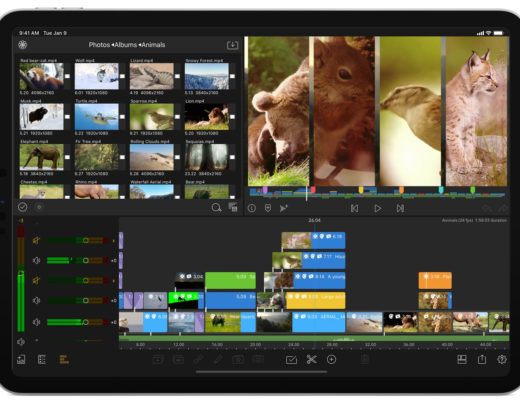The image size is (520, 400).
Task: Click the 26:04 playhead timecode
Action: (314, 220)
